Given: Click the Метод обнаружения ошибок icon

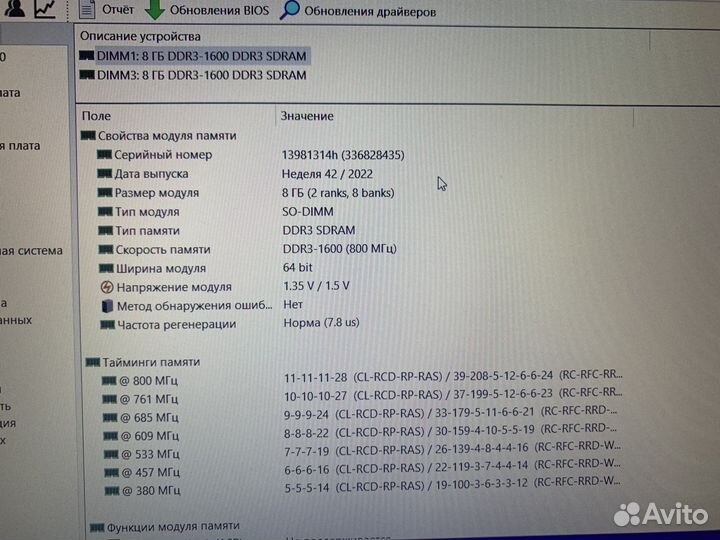Looking at the screenshot, I should [107, 306].
